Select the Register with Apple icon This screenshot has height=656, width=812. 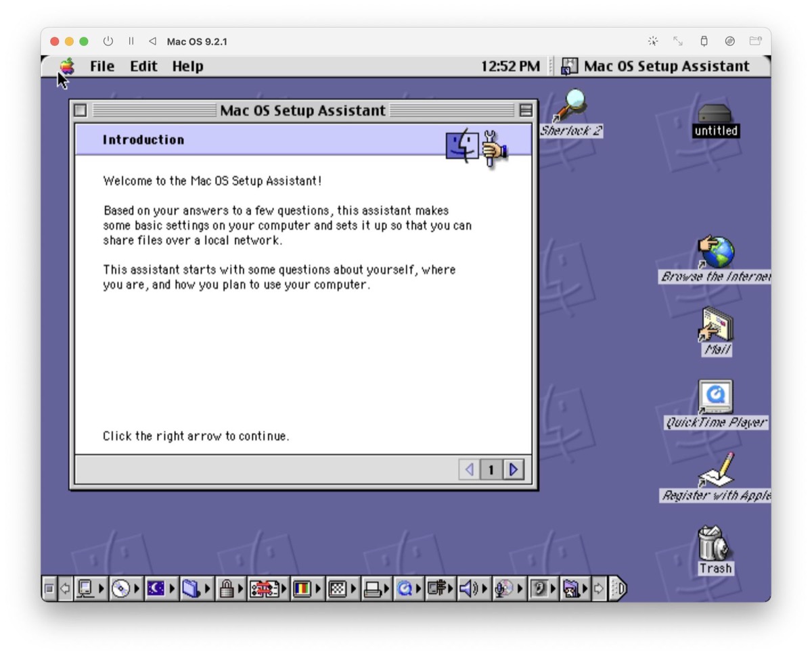715,477
